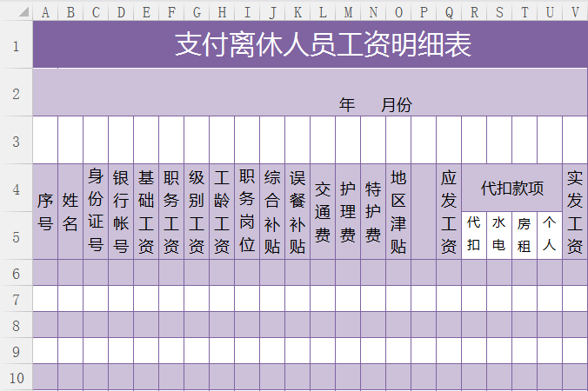This screenshot has width=588, height=391.
Task: Click the title cell 支付离休人员工资明细表
Action: (x=311, y=45)
